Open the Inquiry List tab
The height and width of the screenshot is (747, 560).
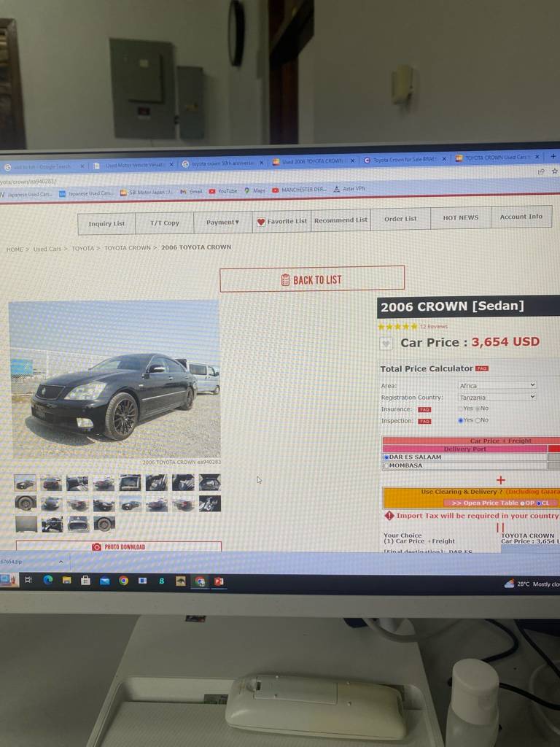click(x=106, y=224)
